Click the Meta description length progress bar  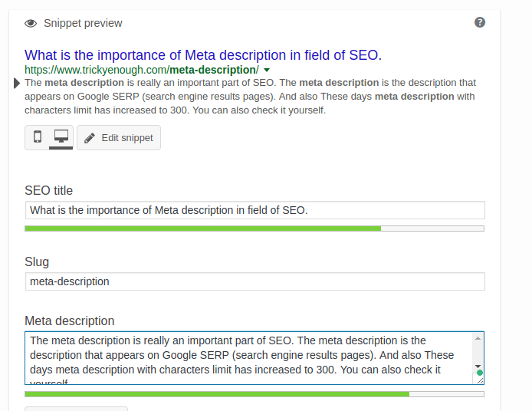click(x=255, y=394)
